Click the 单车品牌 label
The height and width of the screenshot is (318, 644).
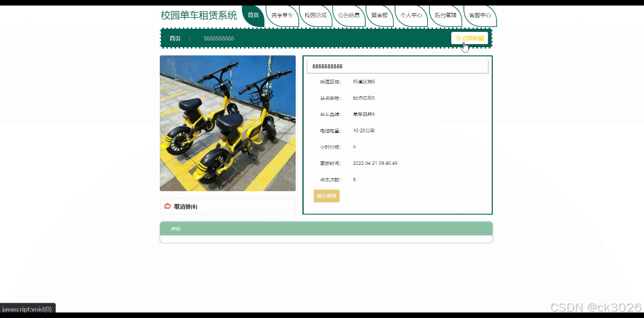click(331, 114)
